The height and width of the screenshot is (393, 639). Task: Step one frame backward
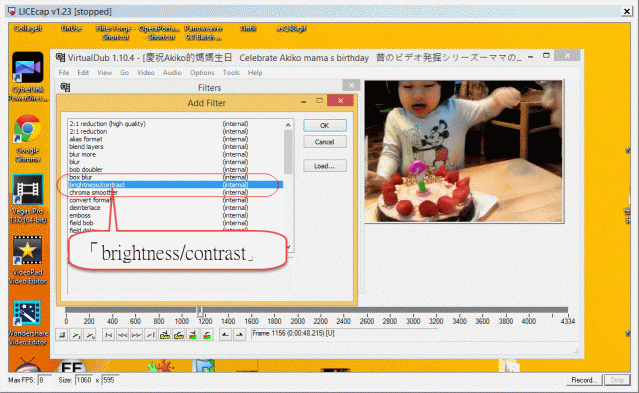point(122,335)
